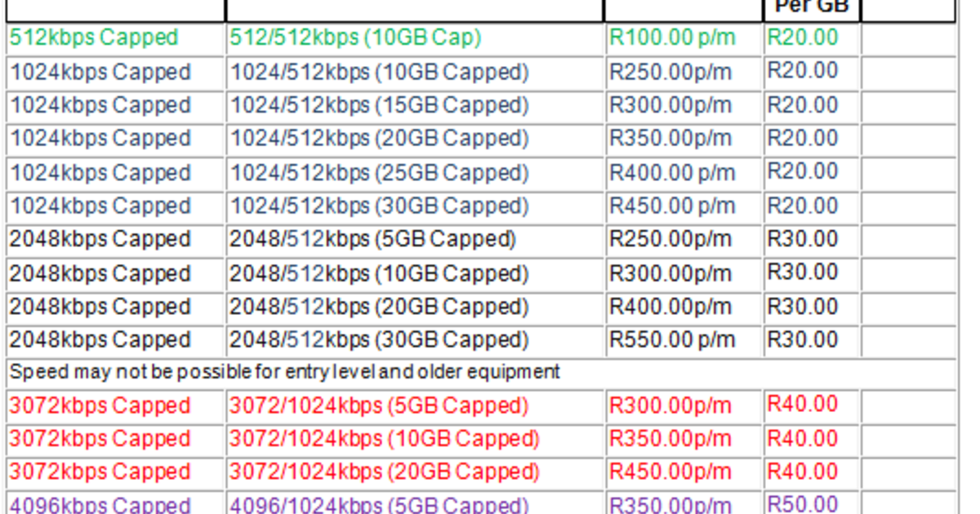Click the R450.00 p/m price for 1024kbps

click(672, 206)
